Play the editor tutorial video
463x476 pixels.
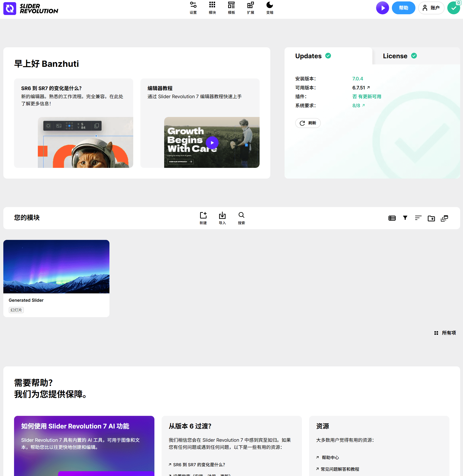(212, 143)
